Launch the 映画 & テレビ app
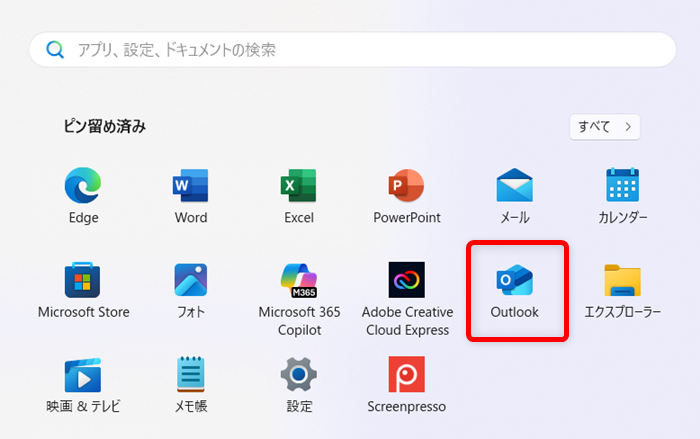700x439 pixels. pyautogui.click(x=83, y=376)
